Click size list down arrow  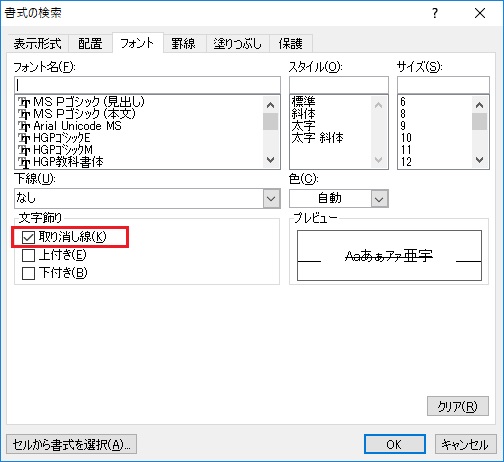pos(479,160)
